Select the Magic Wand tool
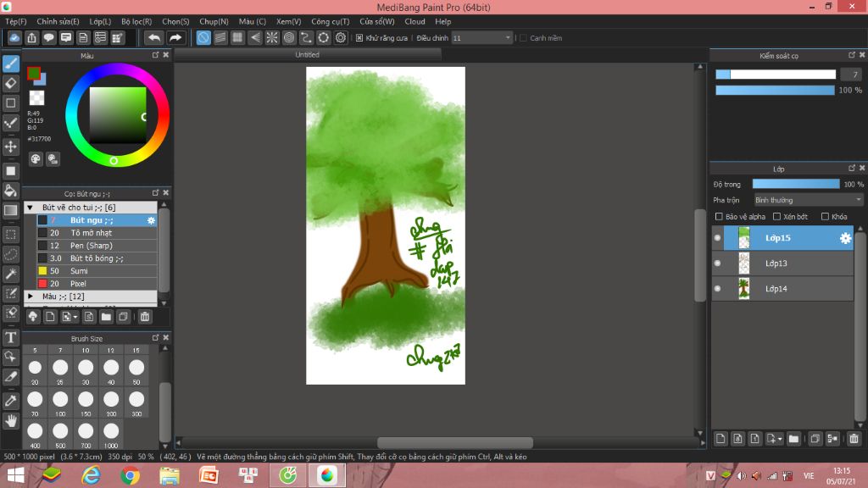Image resolution: width=868 pixels, height=488 pixels. 11,274
